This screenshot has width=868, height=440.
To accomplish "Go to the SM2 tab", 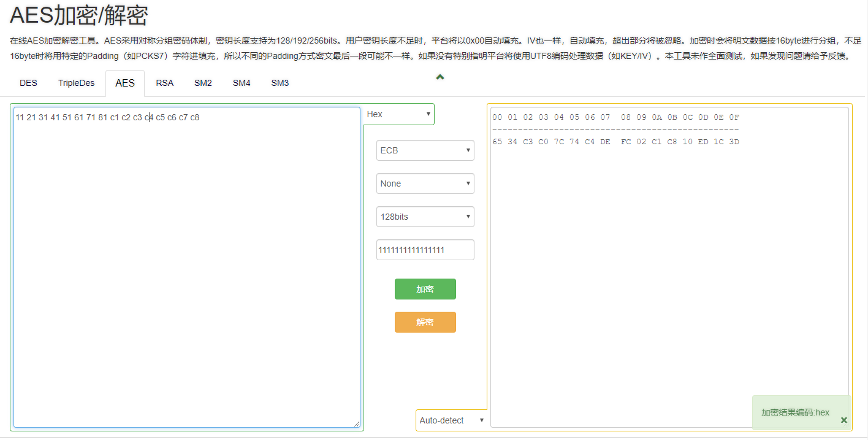I will click(x=203, y=83).
